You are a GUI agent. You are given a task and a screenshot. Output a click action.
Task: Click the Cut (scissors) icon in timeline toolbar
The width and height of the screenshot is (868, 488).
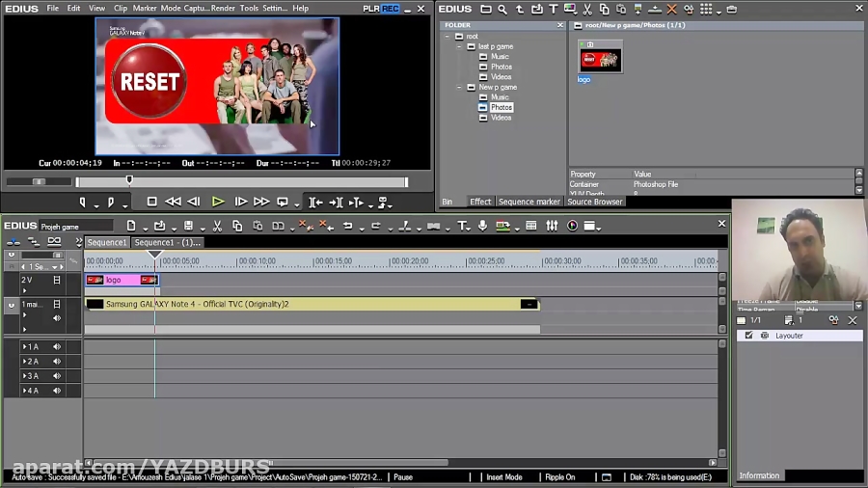click(x=218, y=226)
